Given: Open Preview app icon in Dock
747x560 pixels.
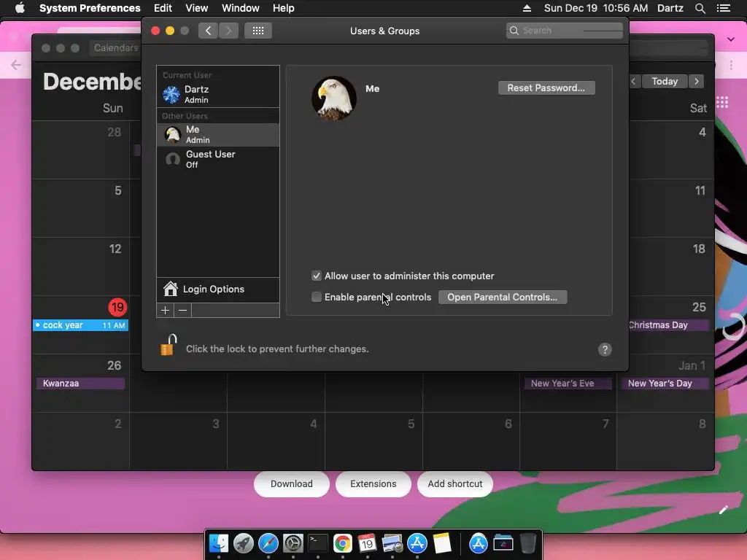Looking at the screenshot, I should pos(392,543).
